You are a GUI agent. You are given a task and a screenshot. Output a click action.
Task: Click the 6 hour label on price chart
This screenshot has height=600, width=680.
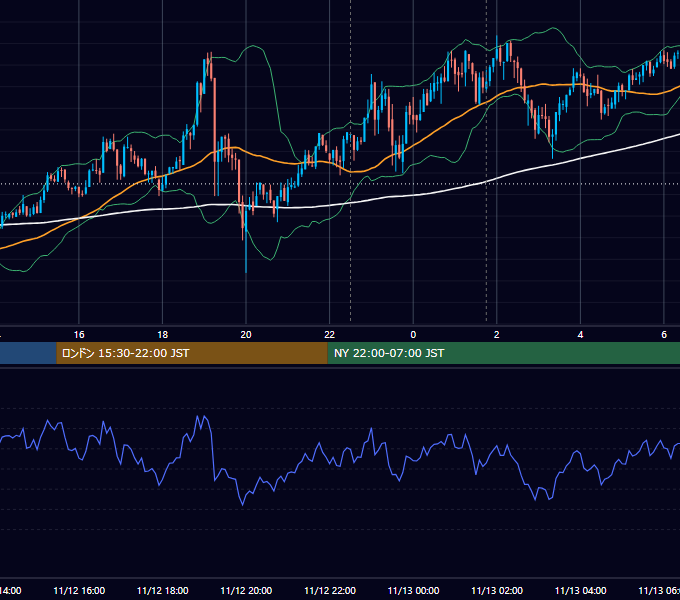pos(664,335)
